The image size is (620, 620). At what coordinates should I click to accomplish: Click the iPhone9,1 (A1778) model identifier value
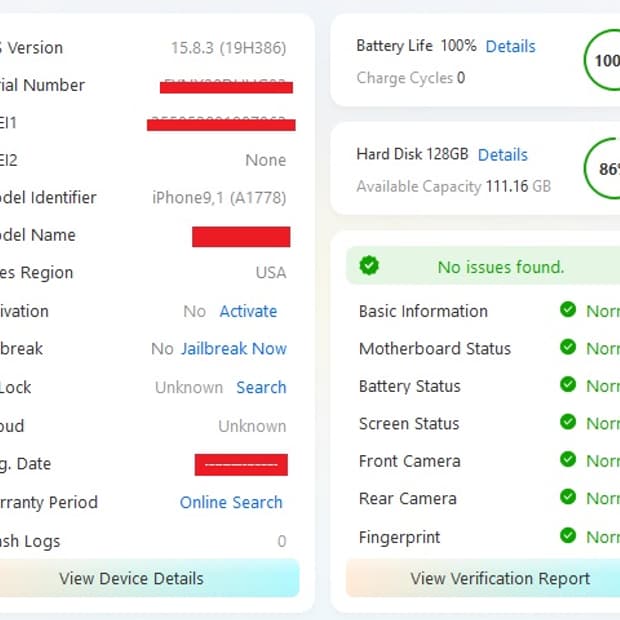(x=219, y=197)
